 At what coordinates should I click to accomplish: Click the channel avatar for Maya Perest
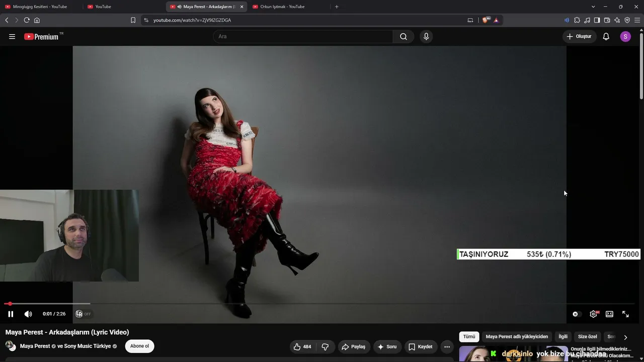click(10, 346)
